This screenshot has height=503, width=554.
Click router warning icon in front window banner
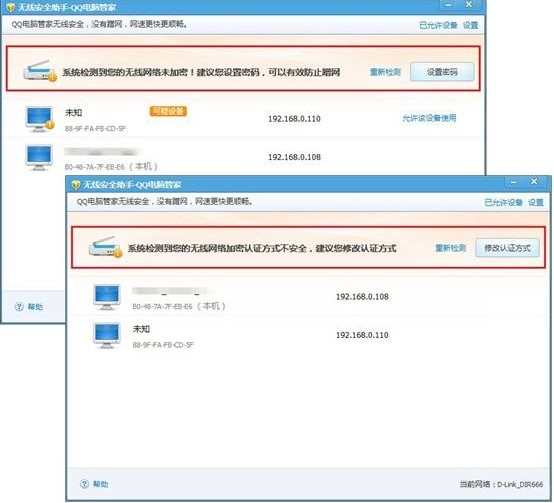(x=105, y=247)
